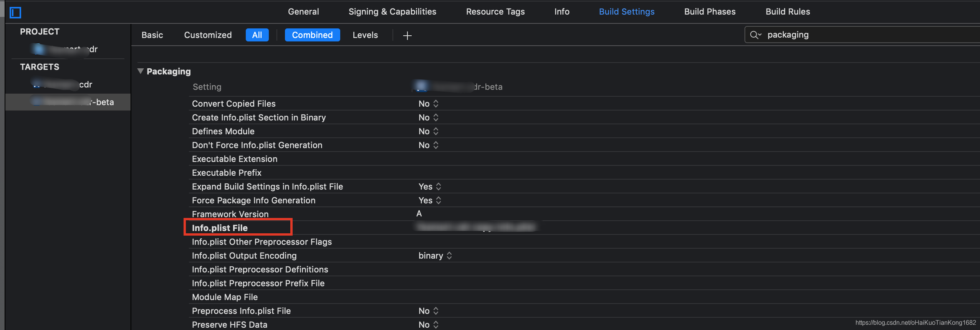Add a build setting with plus icon
The width and height of the screenshot is (980, 330).
point(407,36)
